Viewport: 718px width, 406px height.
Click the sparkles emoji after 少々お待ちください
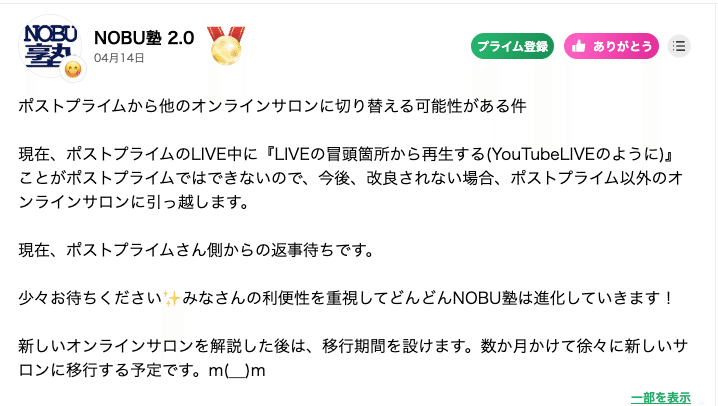tap(172, 298)
